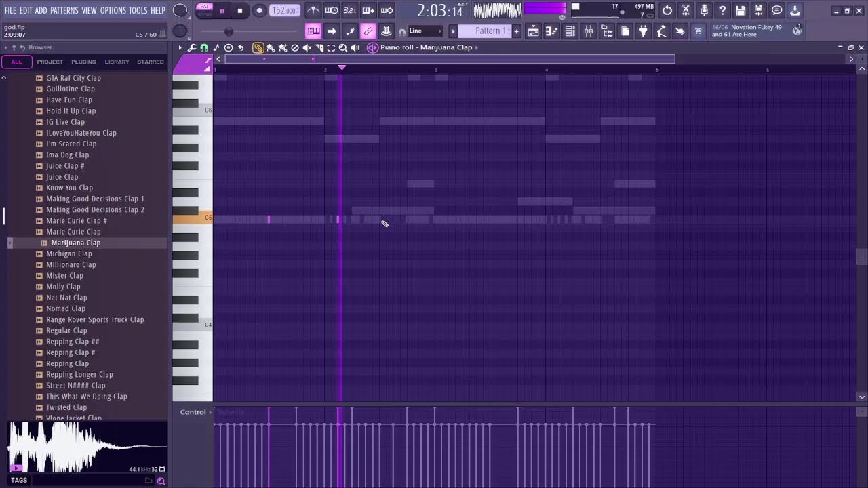Toggle the loop recording button
The height and width of the screenshot is (488, 868).
(387, 10)
